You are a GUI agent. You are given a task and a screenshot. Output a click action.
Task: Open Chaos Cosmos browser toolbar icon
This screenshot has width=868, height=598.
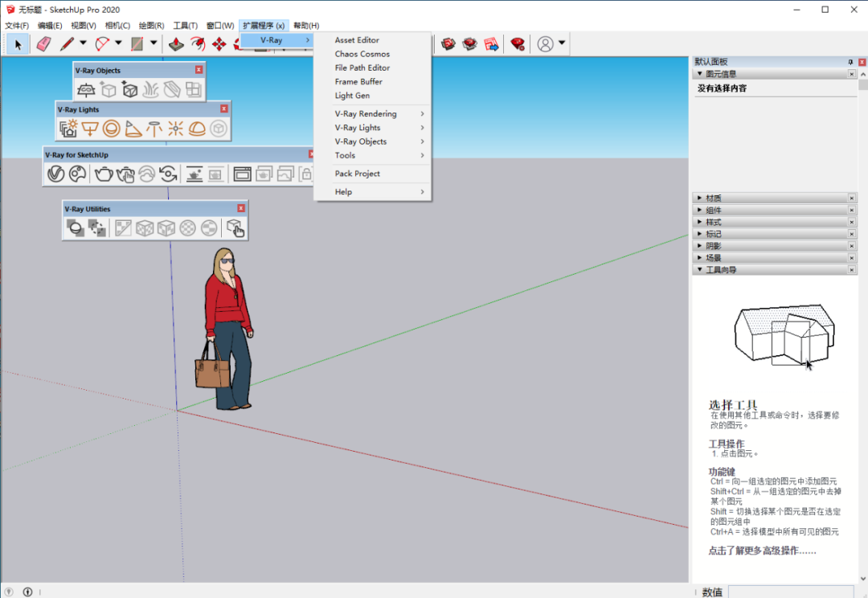pyautogui.click(x=77, y=174)
